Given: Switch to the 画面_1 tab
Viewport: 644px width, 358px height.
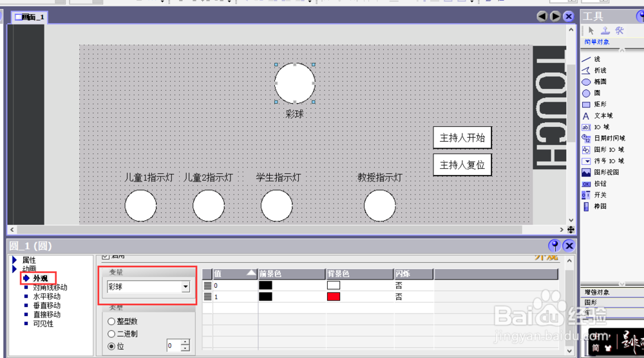Looking at the screenshot, I should point(29,17).
